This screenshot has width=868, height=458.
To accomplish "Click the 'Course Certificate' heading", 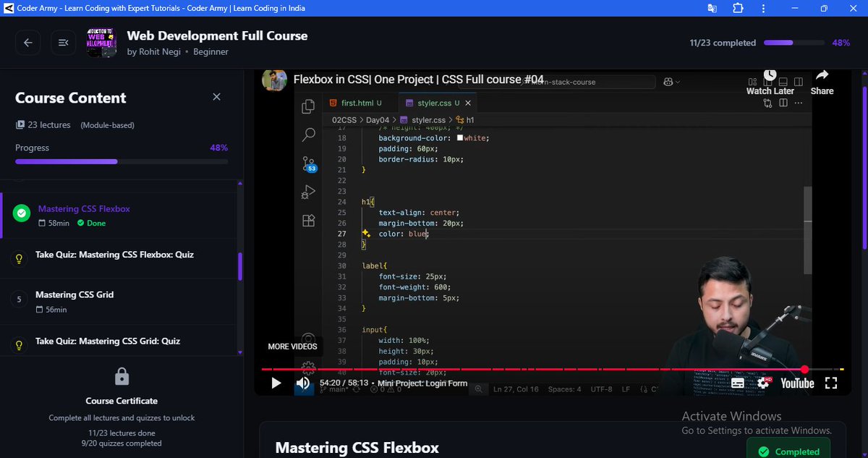I will tap(122, 401).
